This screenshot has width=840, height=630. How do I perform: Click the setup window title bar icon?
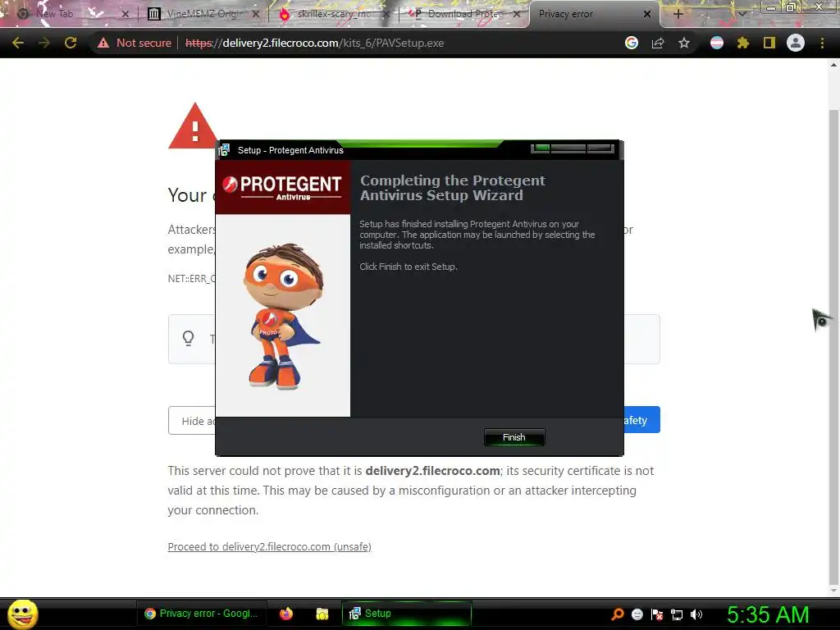[225, 150]
